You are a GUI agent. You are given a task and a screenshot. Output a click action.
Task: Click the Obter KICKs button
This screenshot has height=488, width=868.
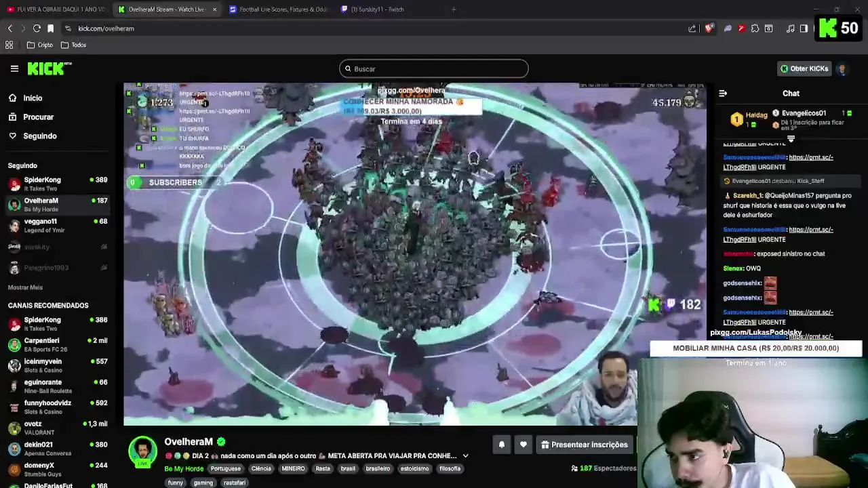coord(804,68)
